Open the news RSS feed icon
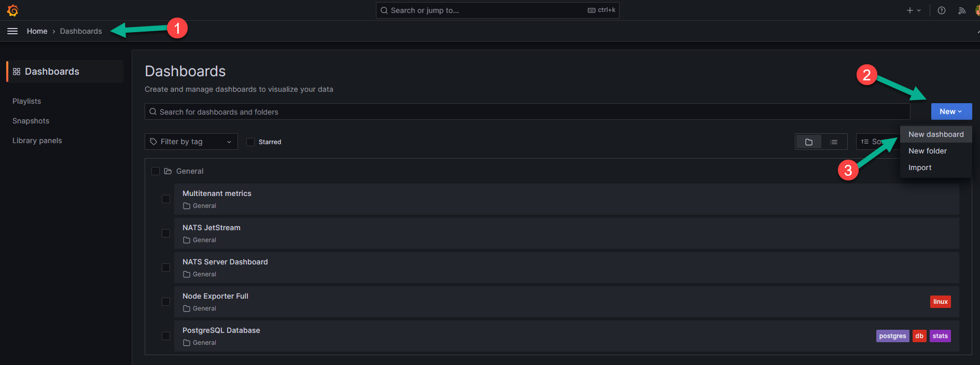Screen dimensions: 980x365 pos(962,10)
